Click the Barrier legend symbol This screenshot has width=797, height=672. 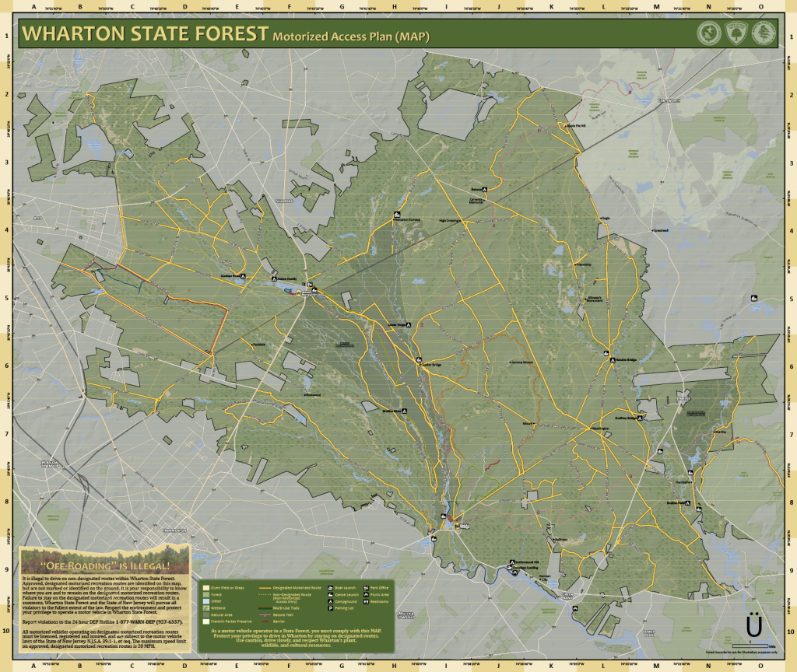[265, 621]
